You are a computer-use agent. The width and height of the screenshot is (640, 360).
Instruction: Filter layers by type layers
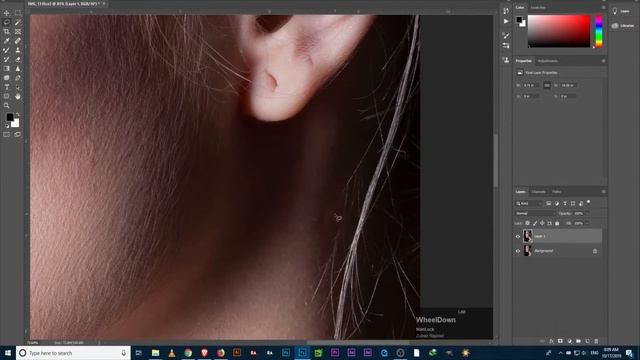(x=565, y=203)
